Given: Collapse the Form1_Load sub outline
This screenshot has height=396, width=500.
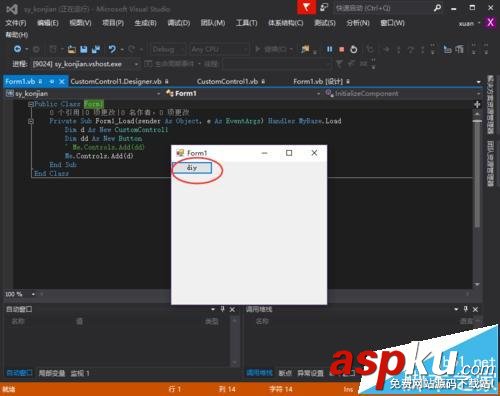Looking at the screenshot, I should point(31,121).
